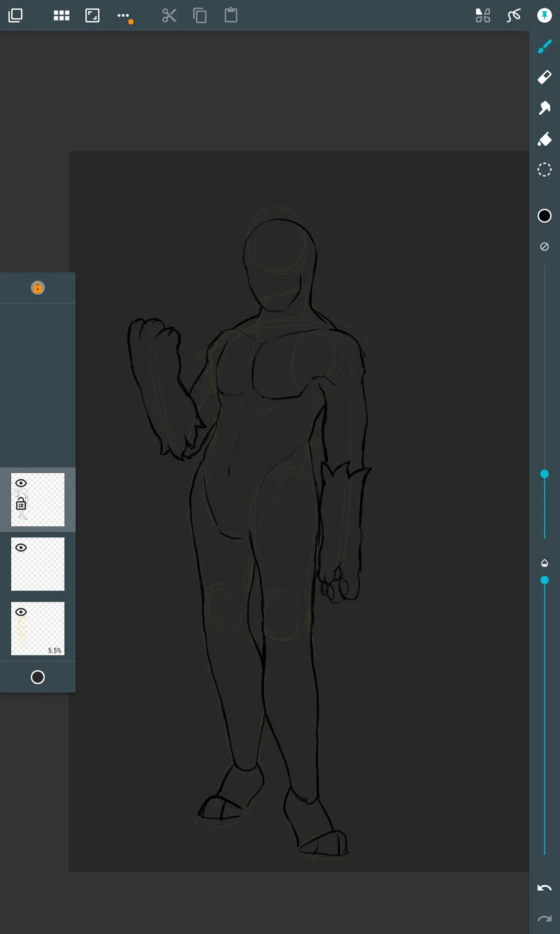Select the Brush tool
This screenshot has height=934, width=560.
(x=544, y=46)
